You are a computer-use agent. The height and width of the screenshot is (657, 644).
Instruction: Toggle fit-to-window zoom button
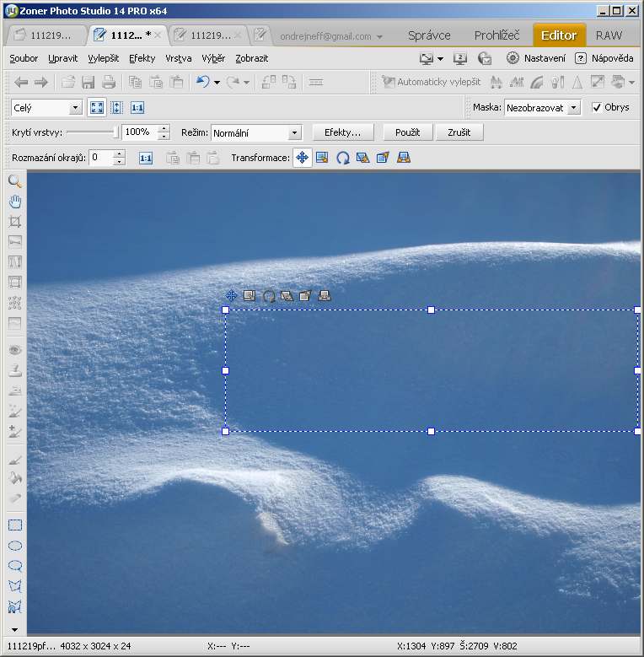click(97, 108)
